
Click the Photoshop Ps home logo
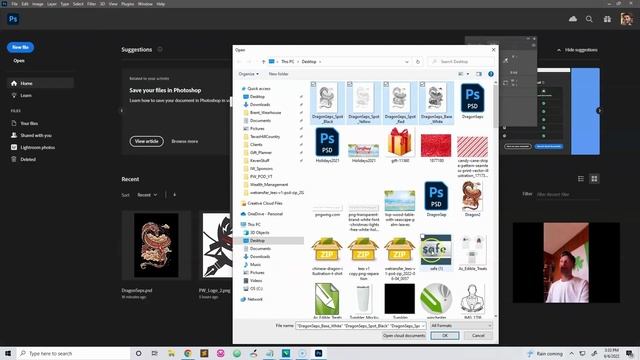click(13, 19)
